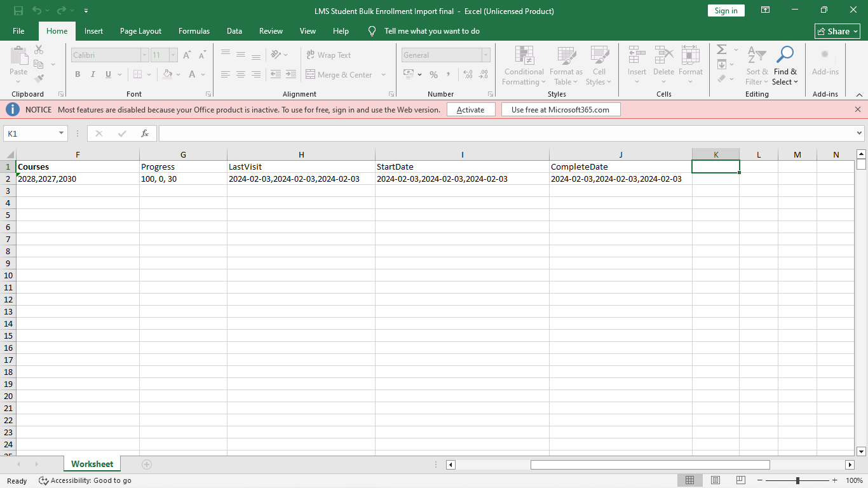Click the AutoSum sigma icon
The height and width of the screenshot is (488, 868).
coord(721,50)
